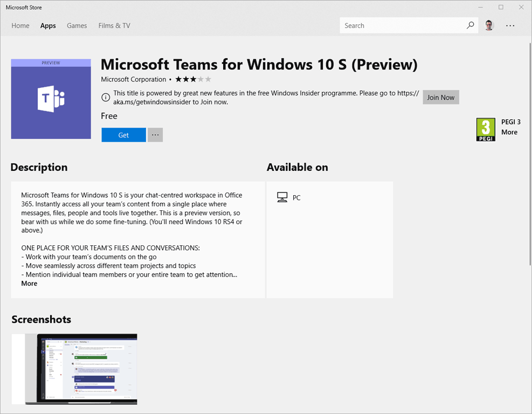Click the PC device icon
Screen dimensions: 532x414
pyautogui.click(x=282, y=197)
